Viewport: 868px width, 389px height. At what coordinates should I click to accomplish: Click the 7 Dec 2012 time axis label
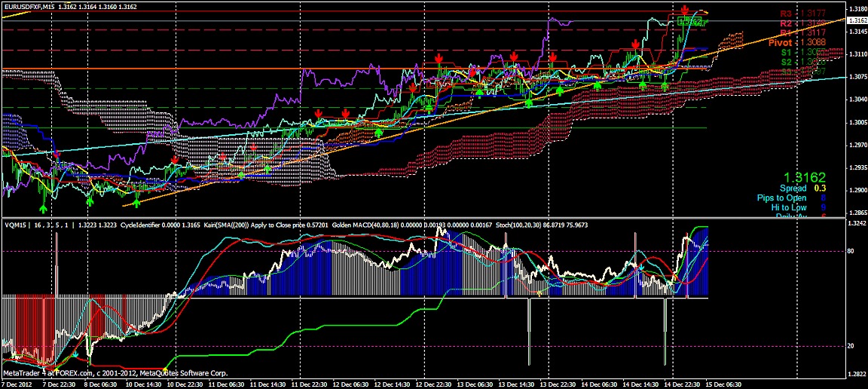[18, 384]
